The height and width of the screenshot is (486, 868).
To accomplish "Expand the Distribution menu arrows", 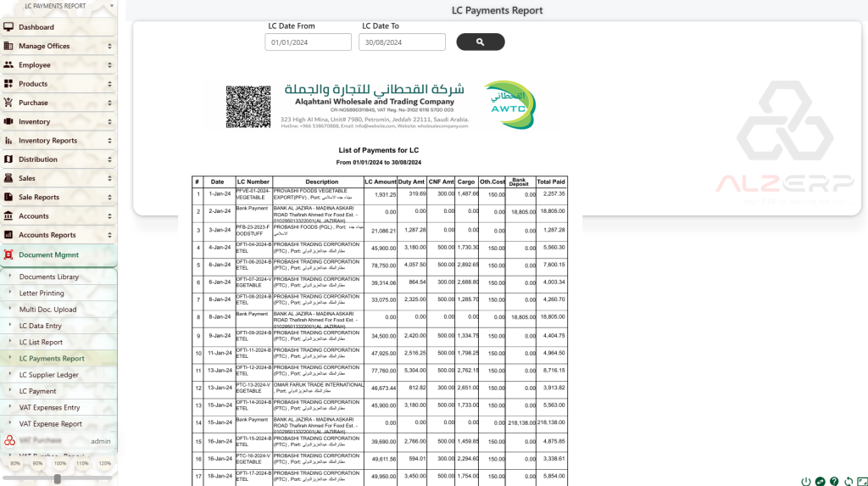I will click(109, 159).
